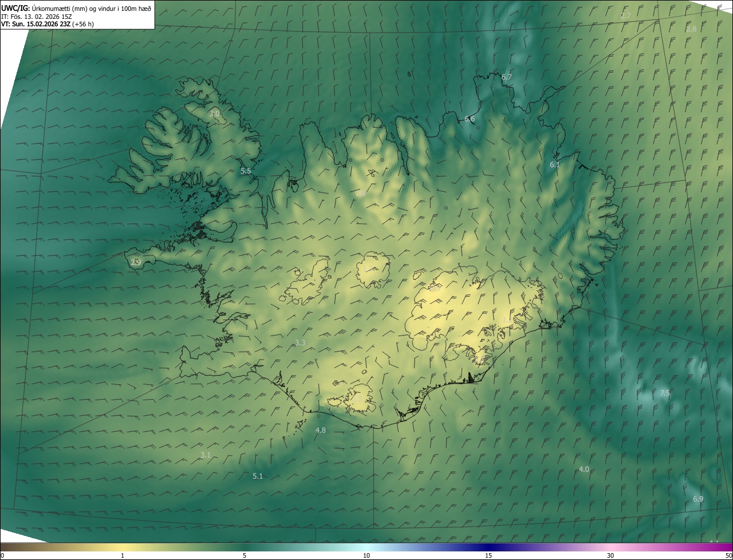733x560 pixels.
Task: Click the Snæfellsnes value label 2.9
Action: [x=136, y=262]
